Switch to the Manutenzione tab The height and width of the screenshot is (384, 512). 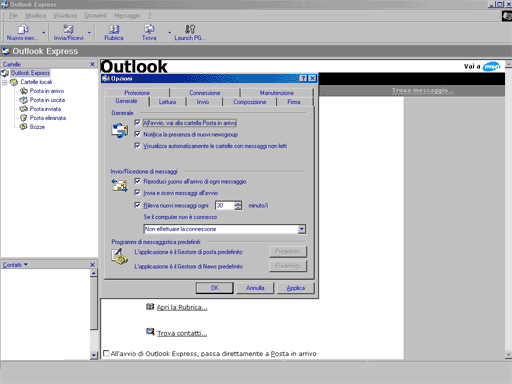coord(277,93)
